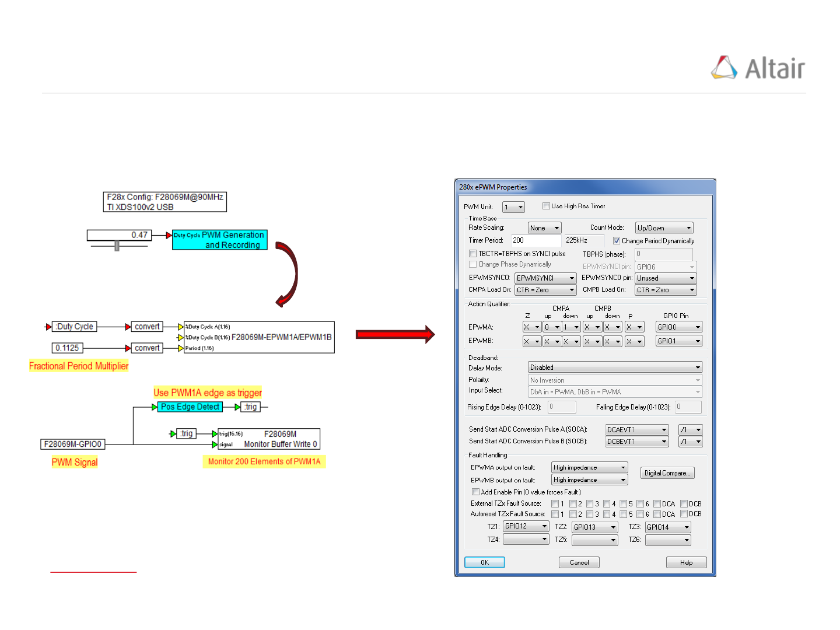Click the 'Monitor 200 Elements of PWM1A' label
840x630 pixels.
tap(264, 461)
